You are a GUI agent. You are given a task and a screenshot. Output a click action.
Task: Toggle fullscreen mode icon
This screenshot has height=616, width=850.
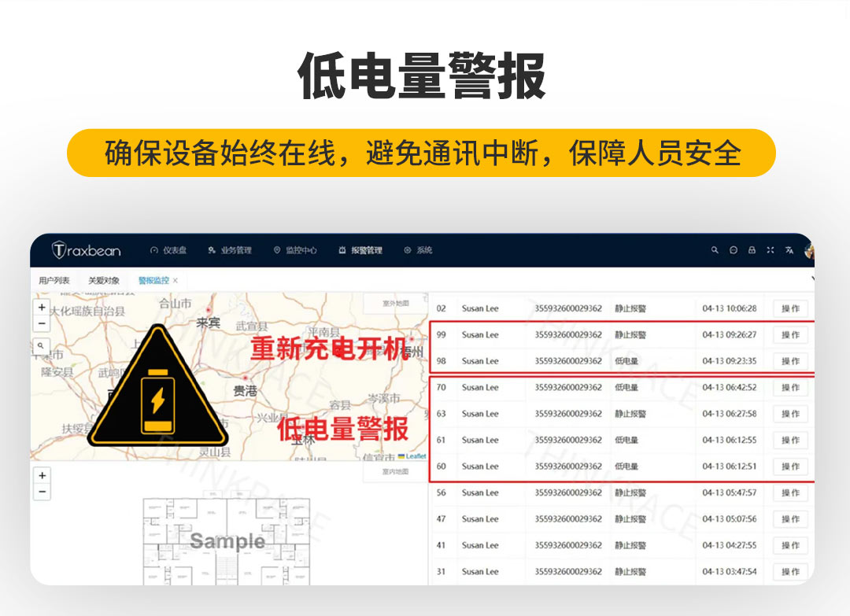pos(771,250)
